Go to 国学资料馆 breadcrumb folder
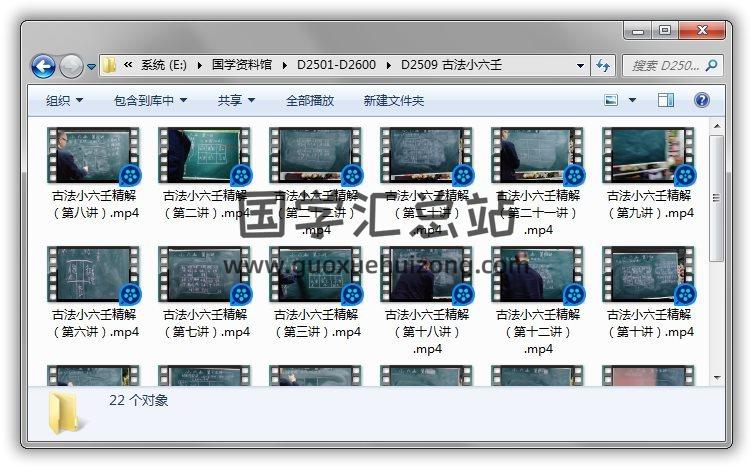Image resolution: width=753 pixels, height=469 pixels. [242, 65]
